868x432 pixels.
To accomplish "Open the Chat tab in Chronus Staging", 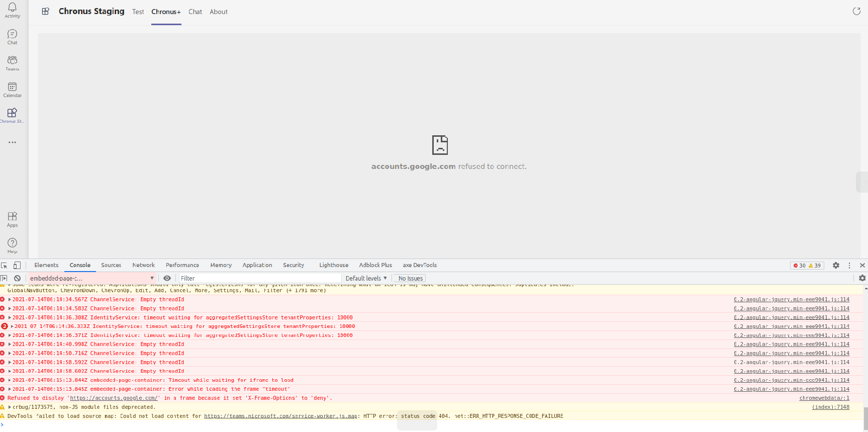I will pos(195,12).
